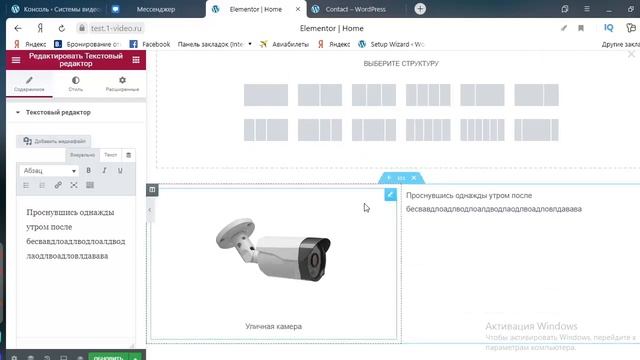Open the Абзац paragraph format dropdown

click(x=49, y=171)
